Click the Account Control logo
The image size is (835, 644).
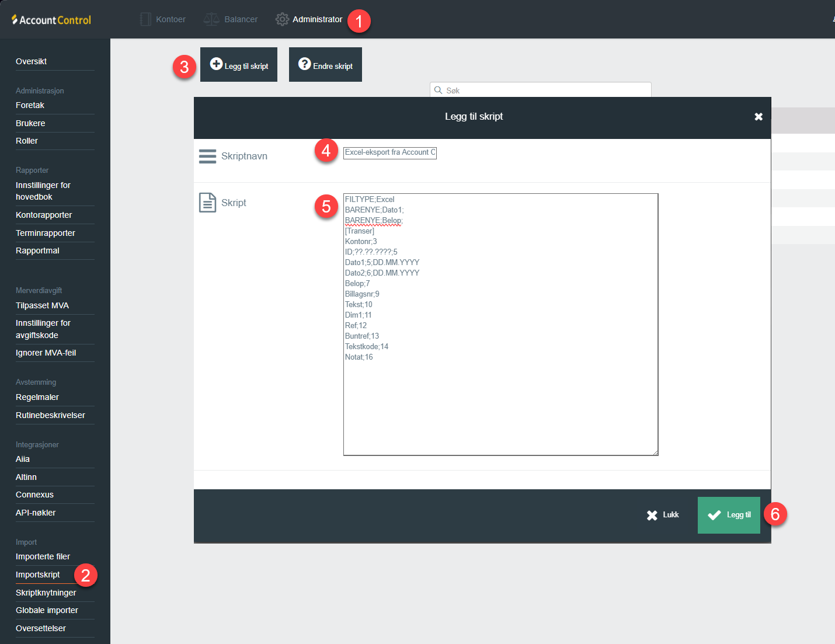pyautogui.click(x=51, y=20)
